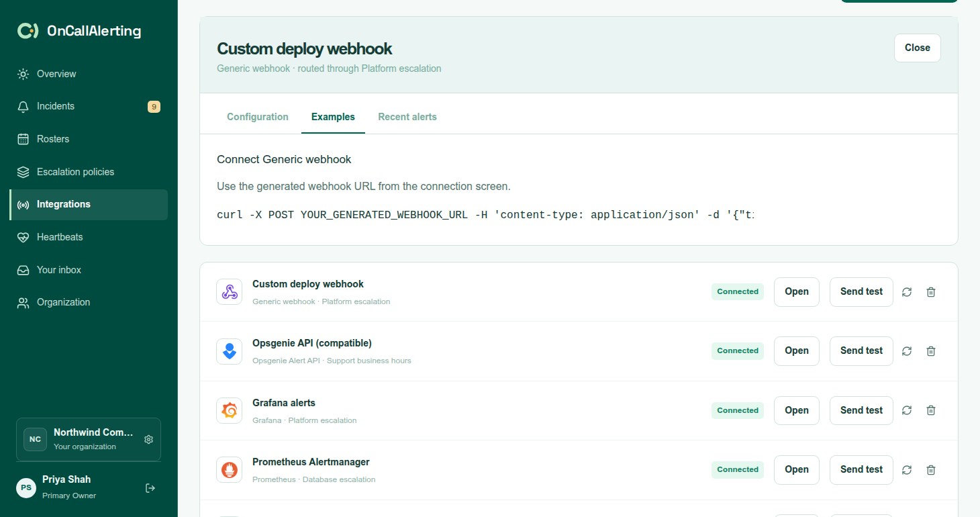980x517 pixels.
Task: Click the Prometheus Alertmanager row title
Action: tap(311, 462)
